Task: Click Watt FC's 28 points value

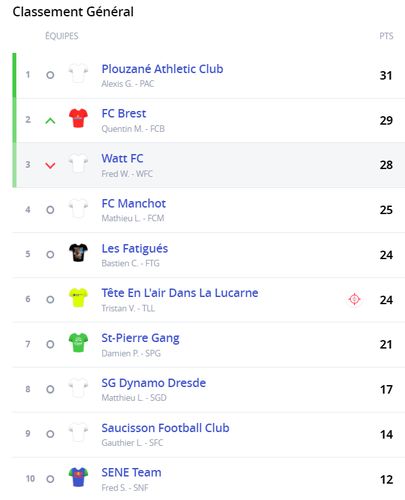Action: 386,165
